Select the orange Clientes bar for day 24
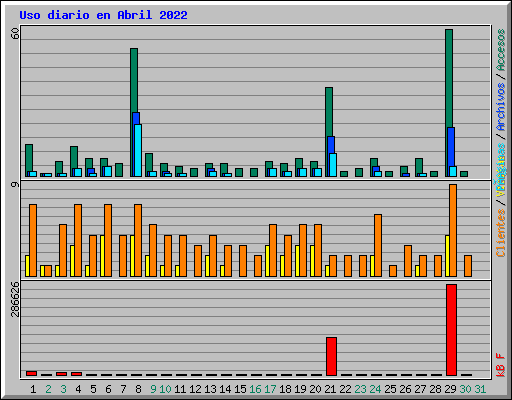512x400 pixels. pyautogui.click(x=378, y=245)
